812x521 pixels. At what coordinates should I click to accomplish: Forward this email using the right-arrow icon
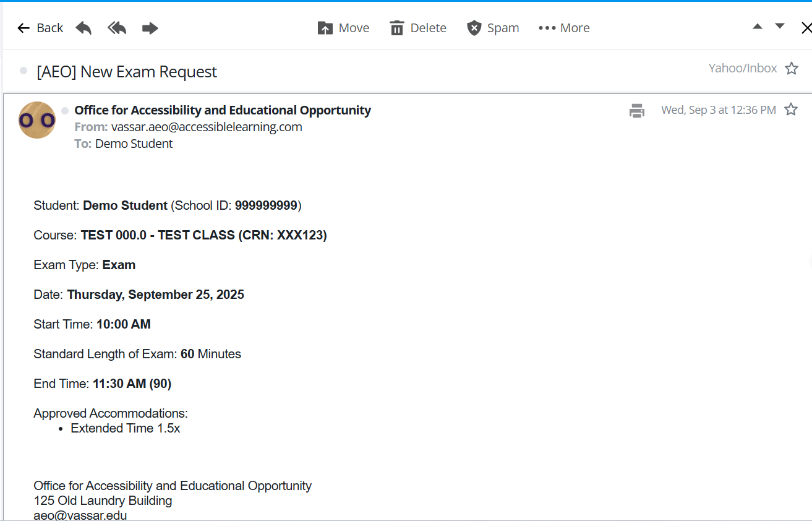(x=150, y=28)
